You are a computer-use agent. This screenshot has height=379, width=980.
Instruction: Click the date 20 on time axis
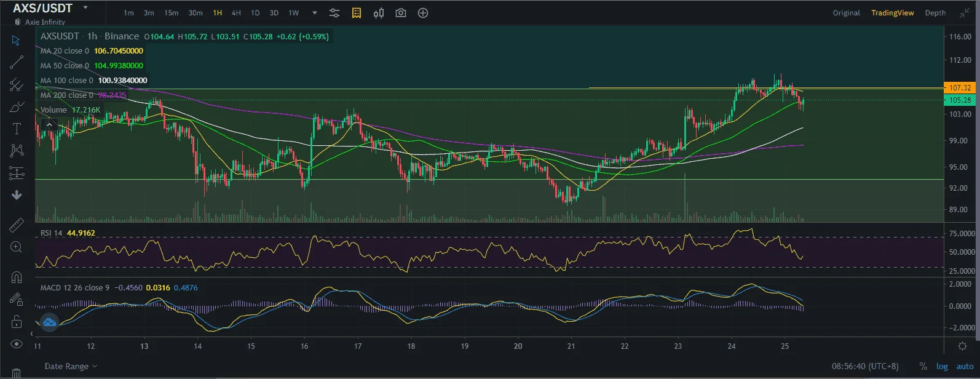(518, 346)
